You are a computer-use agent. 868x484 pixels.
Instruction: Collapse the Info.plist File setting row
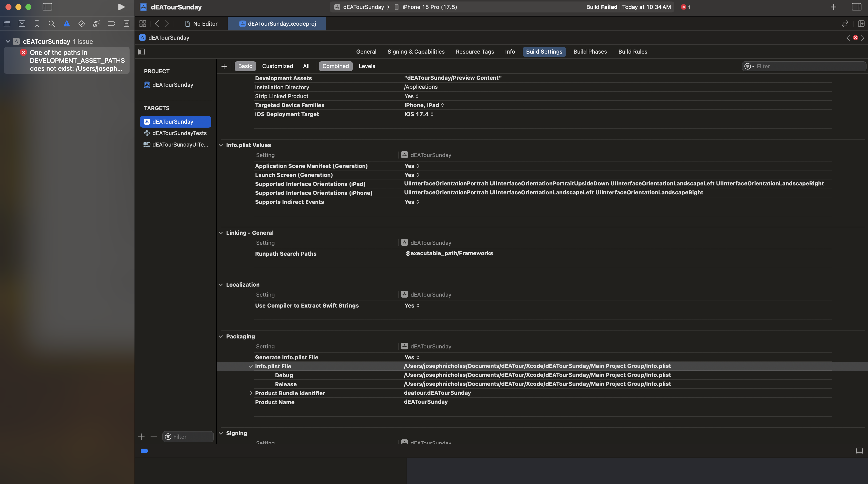pyautogui.click(x=250, y=366)
